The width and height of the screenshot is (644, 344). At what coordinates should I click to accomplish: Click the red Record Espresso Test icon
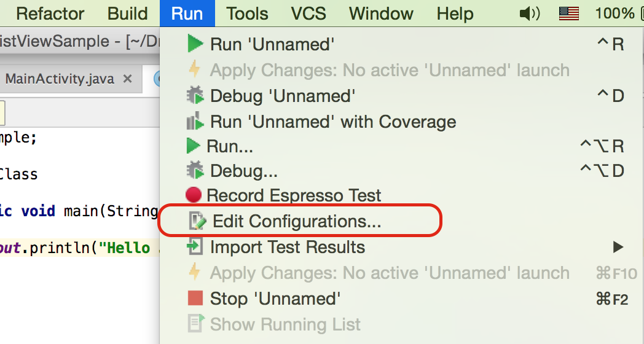[x=194, y=195]
